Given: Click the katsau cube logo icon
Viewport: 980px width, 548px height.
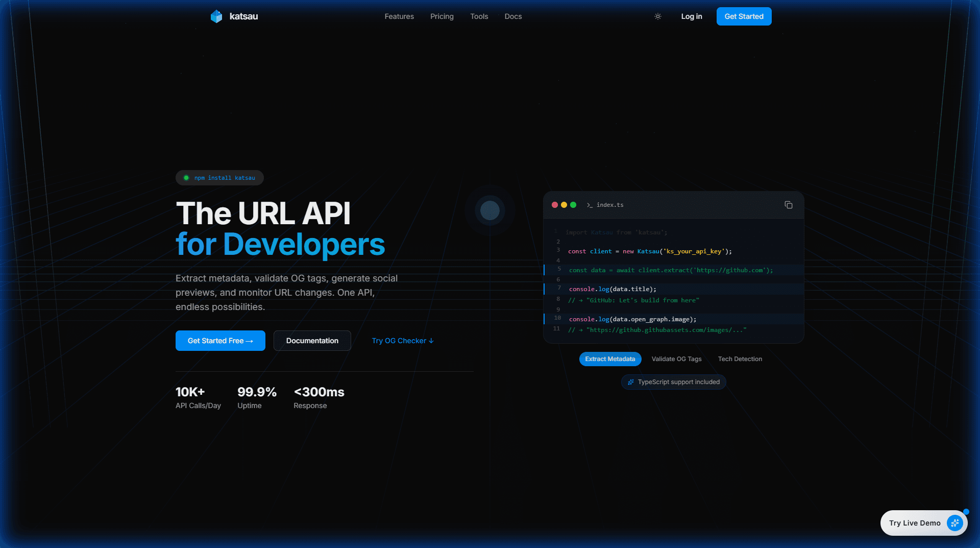Looking at the screenshot, I should coord(216,16).
